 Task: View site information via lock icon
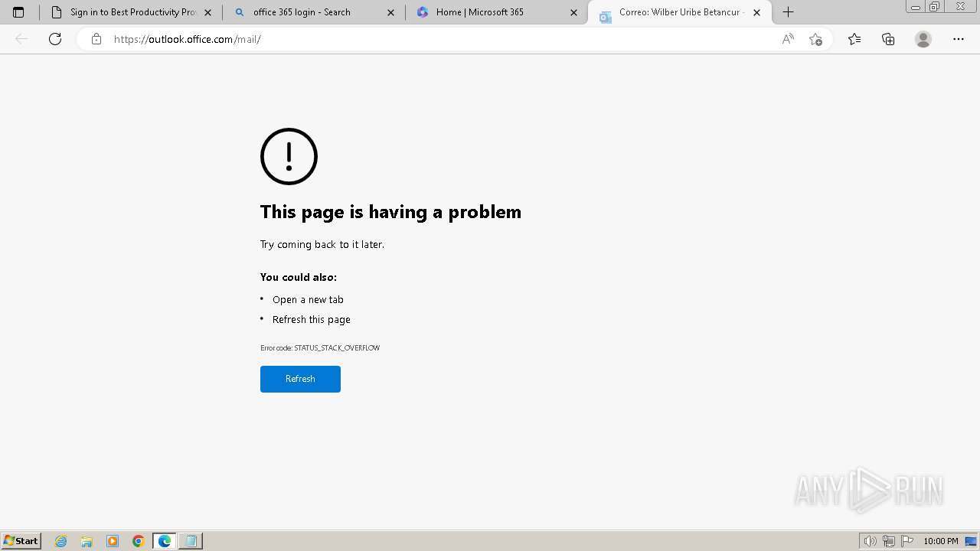coord(96,39)
